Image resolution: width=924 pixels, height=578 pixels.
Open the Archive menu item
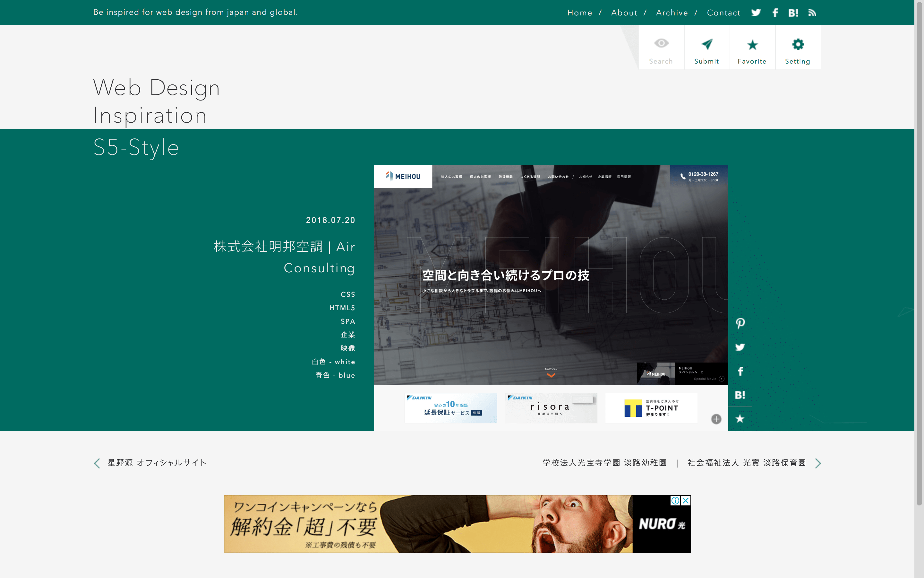(672, 13)
